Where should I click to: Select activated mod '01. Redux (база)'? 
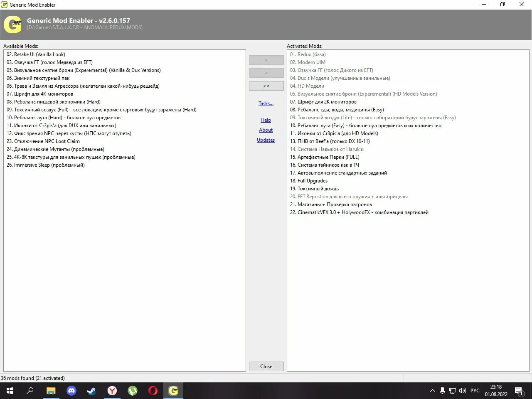coord(308,54)
